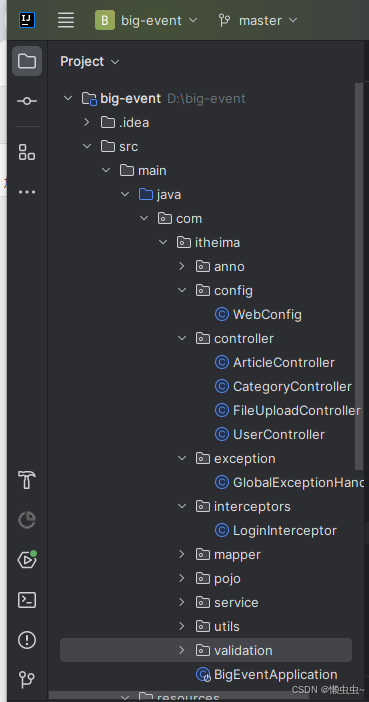
Task: Expand the mapper package
Action: [181, 554]
